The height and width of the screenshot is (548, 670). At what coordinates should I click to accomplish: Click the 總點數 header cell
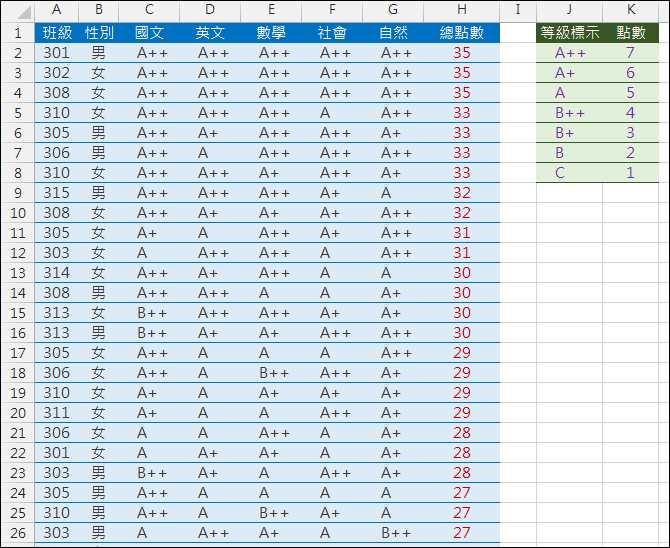461,33
